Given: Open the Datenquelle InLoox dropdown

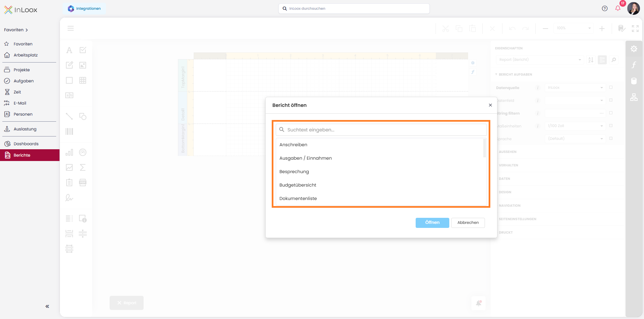Looking at the screenshot, I should click(x=575, y=88).
